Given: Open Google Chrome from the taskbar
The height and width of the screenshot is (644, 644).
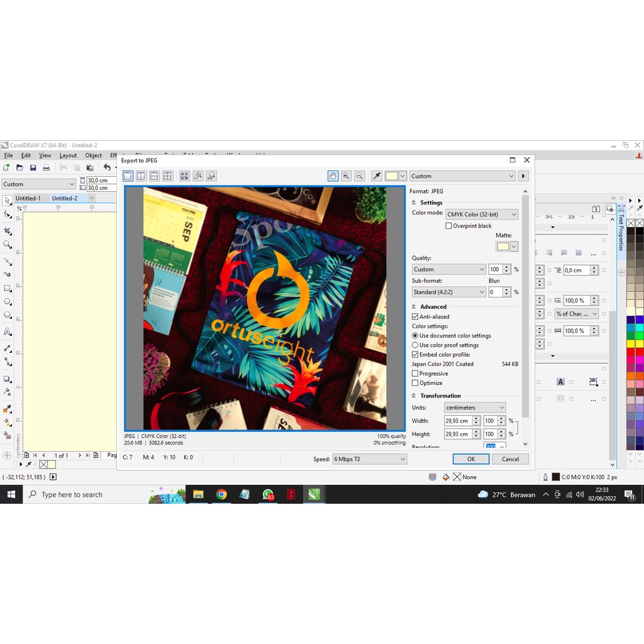Looking at the screenshot, I should (x=221, y=494).
